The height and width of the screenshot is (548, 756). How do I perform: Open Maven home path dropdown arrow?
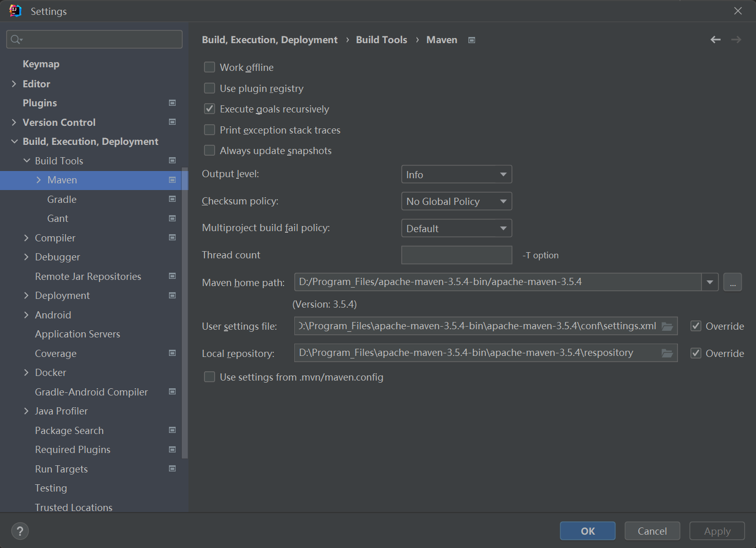coord(710,282)
